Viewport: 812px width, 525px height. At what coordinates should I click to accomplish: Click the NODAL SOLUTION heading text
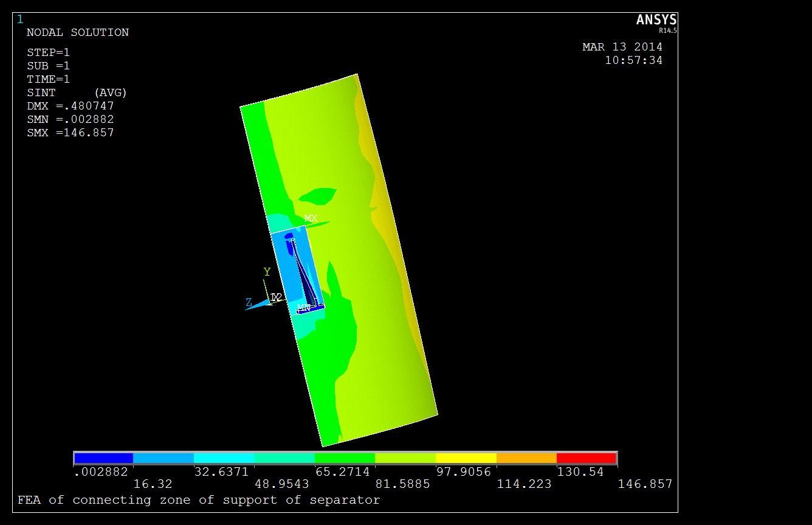pyautogui.click(x=78, y=33)
